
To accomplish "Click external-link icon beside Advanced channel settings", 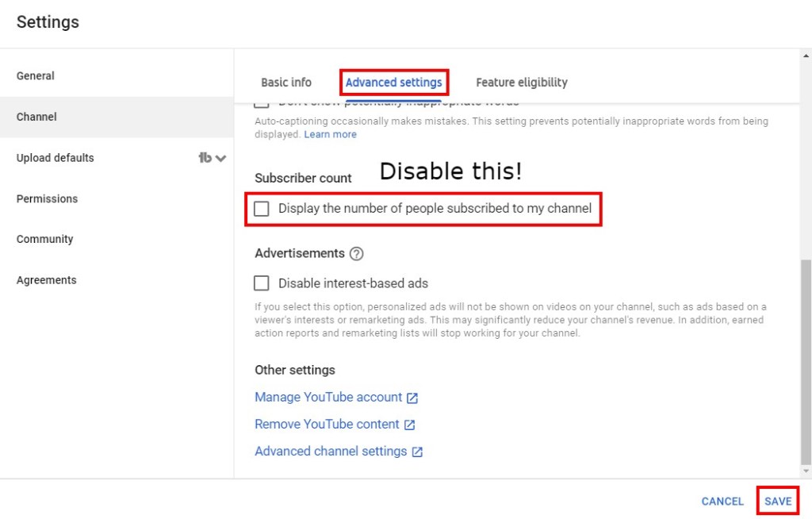I will point(417,452).
